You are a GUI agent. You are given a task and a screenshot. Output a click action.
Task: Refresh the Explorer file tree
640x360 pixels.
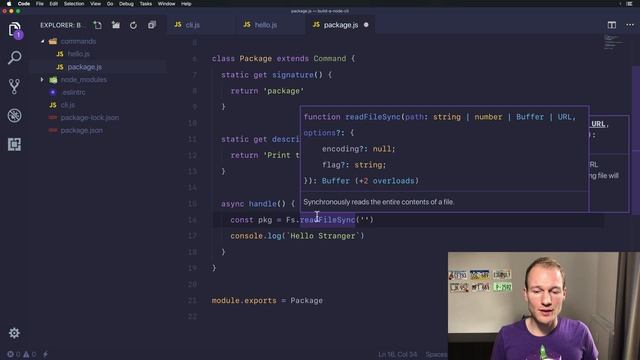[133, 25]
